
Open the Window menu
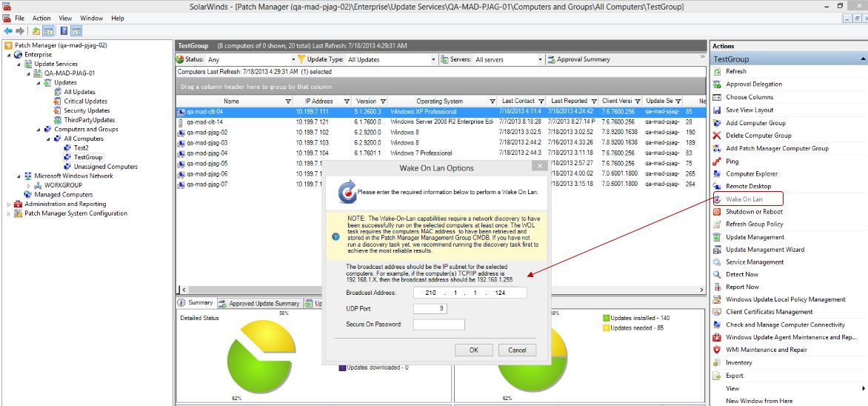91,19
